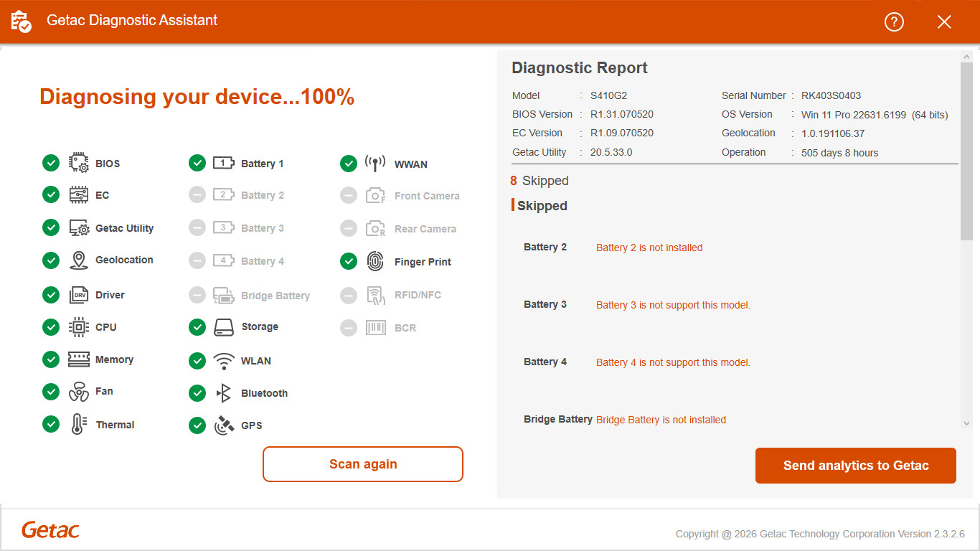
Task: Click the GPS label
Action: 252,425
